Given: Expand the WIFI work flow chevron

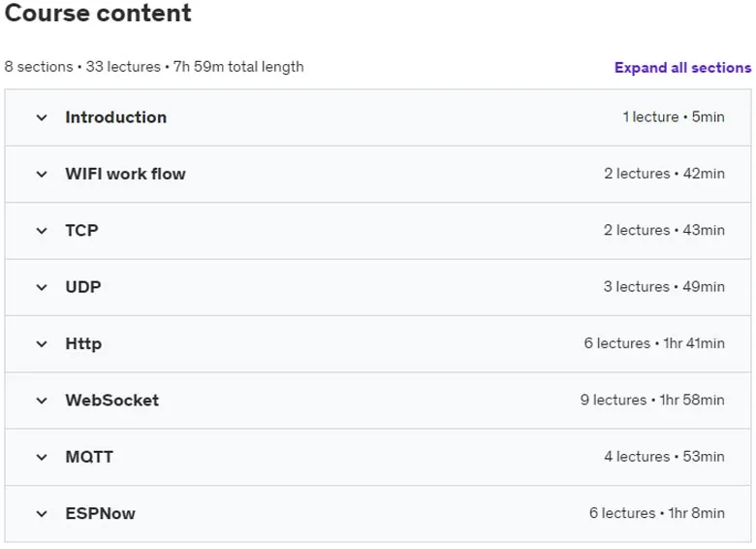Looking at the screenshot, I should pyautogui.click(x=42, y=175).
